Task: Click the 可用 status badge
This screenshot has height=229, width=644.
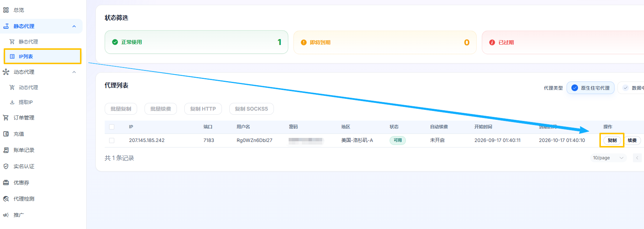Action: [x=398, y=140]
